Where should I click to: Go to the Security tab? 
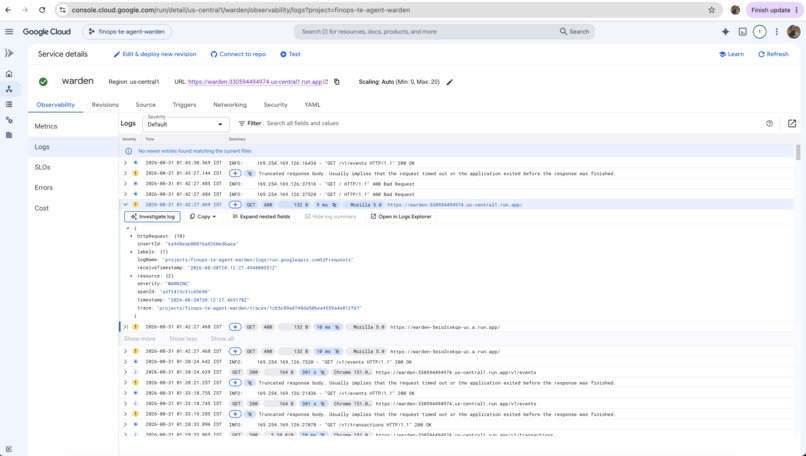pos(276,104)
